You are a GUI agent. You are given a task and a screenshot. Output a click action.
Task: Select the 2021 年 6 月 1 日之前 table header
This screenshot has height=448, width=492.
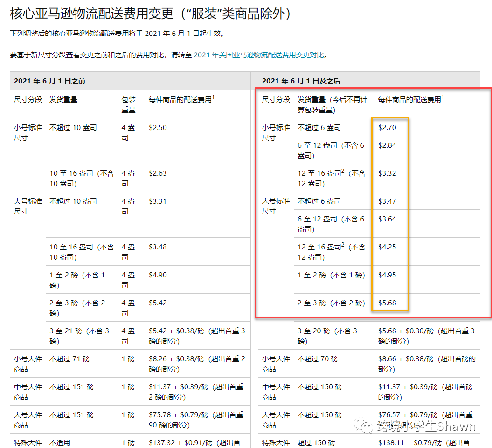coord(49,81)
